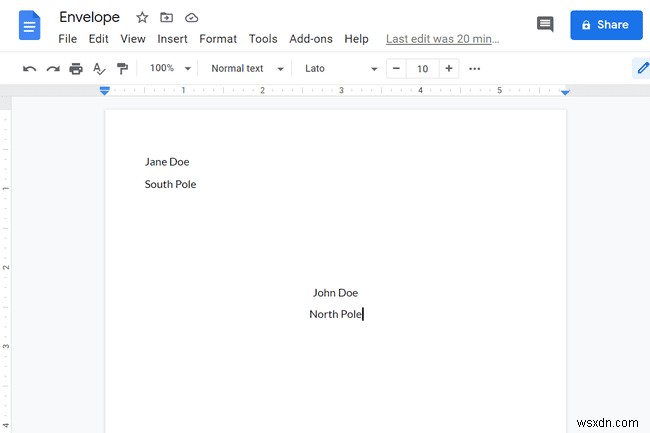Click the right indent marker on ruler

565,92
